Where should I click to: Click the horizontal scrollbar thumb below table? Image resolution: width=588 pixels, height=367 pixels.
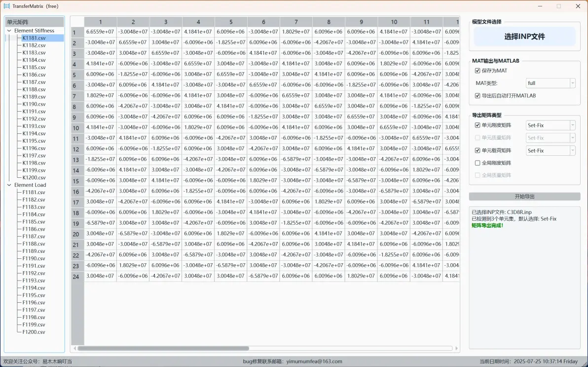[163, 348]
